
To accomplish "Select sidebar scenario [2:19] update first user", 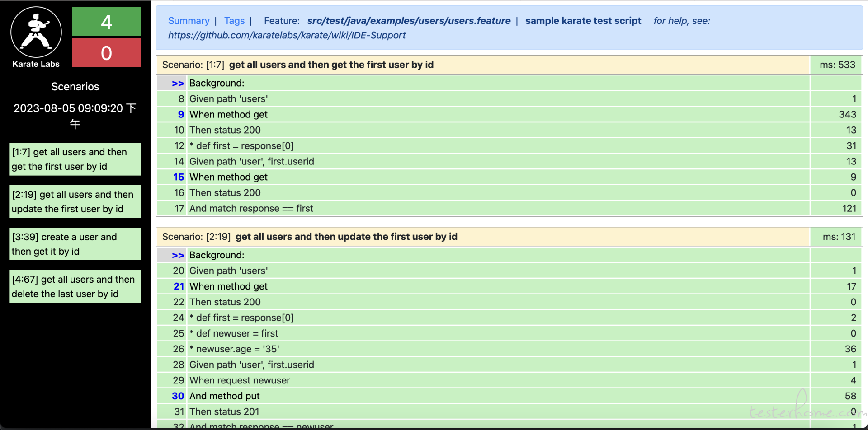I will click(75, 201).
